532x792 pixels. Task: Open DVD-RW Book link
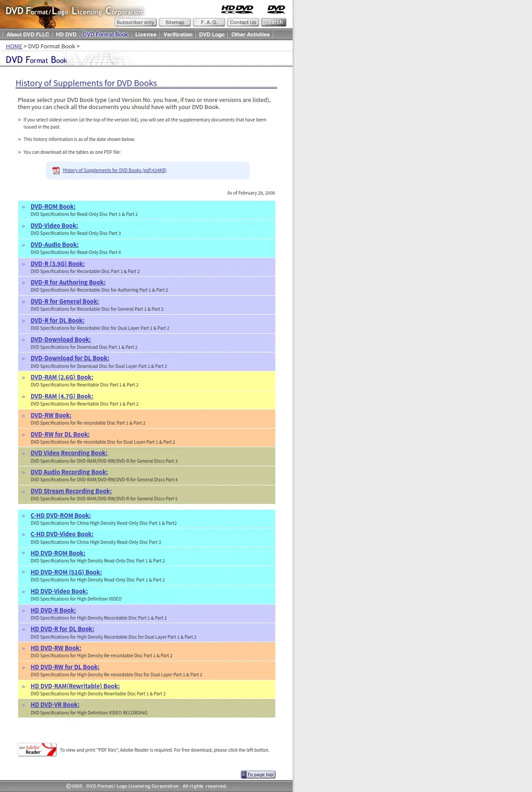pos(51,415)
